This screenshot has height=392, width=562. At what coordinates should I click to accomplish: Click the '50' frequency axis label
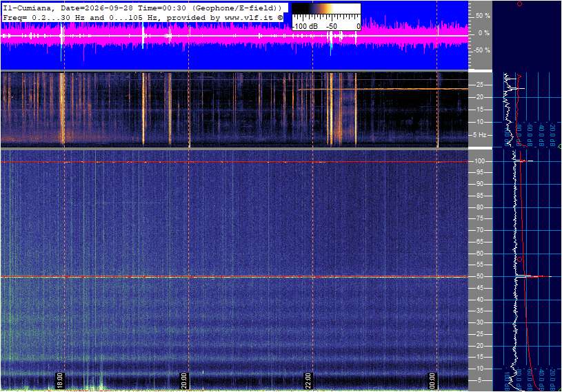[x=479, y=276]
